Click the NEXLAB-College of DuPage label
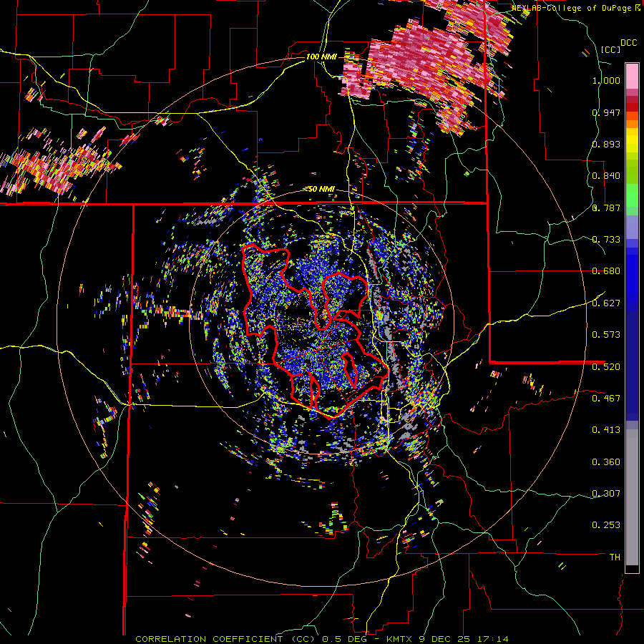This screenshot has width=644, height=644. 572,7
